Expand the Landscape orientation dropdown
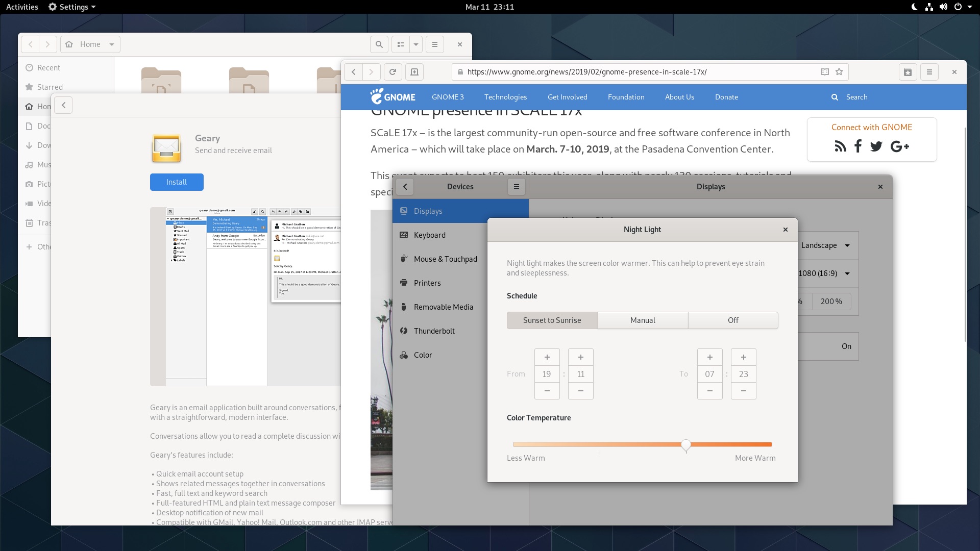This screenshot has height=551, width=980. [x=825, y=245]
